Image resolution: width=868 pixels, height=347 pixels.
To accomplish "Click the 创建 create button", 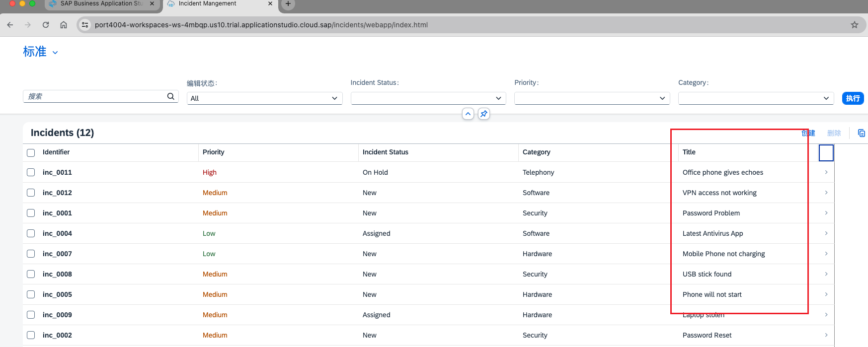I will point(808,133).
